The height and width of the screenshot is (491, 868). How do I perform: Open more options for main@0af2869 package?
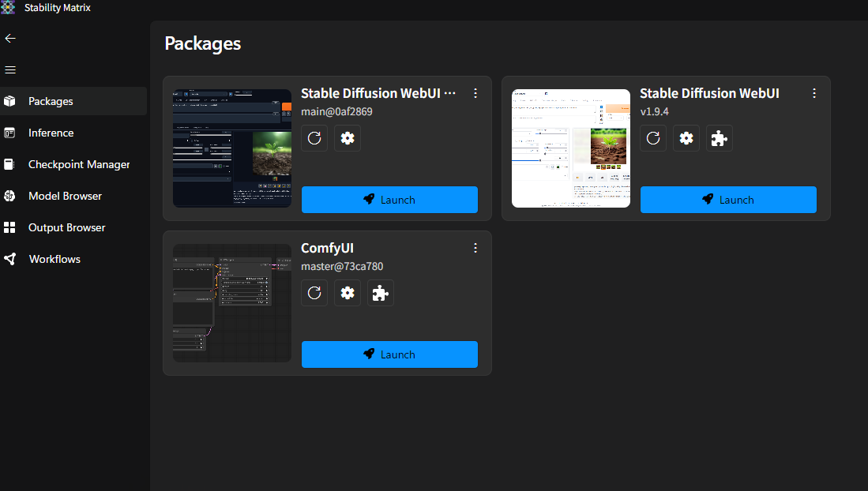(x=475, y=94)
